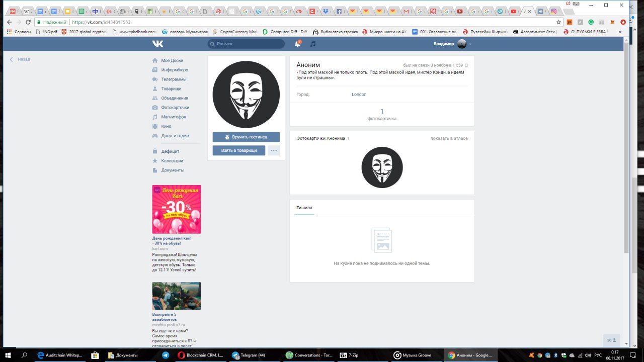Open the large profile avatar photo
This screenshot has width=644, height=362.
[246, 95]
